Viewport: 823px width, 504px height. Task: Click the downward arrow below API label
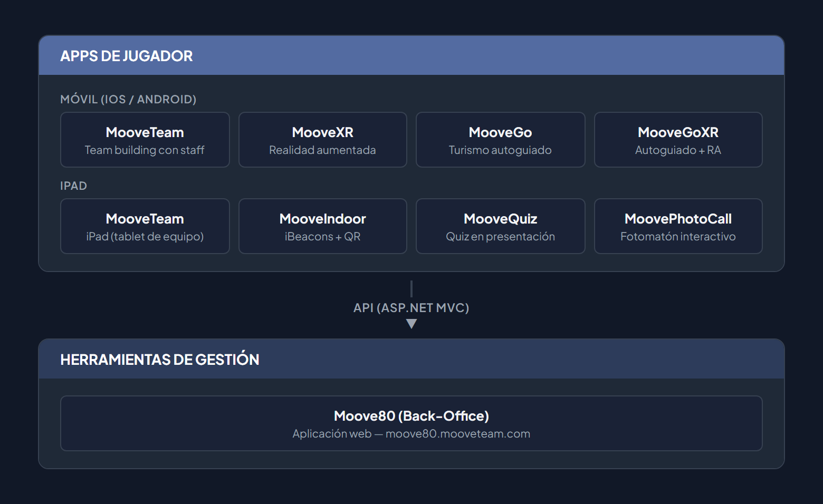tap(411, 324)
